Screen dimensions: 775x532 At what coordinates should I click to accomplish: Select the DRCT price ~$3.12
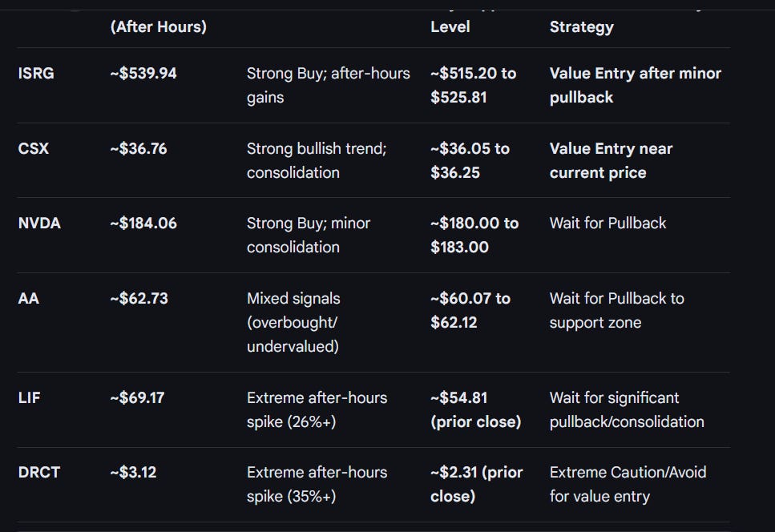pos(133,472)
